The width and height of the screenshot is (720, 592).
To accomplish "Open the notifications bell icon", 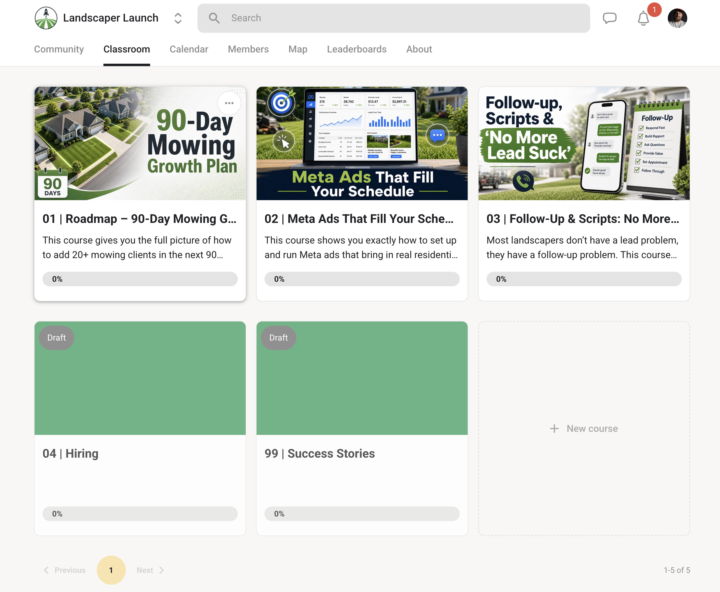I will coord(643,18).
